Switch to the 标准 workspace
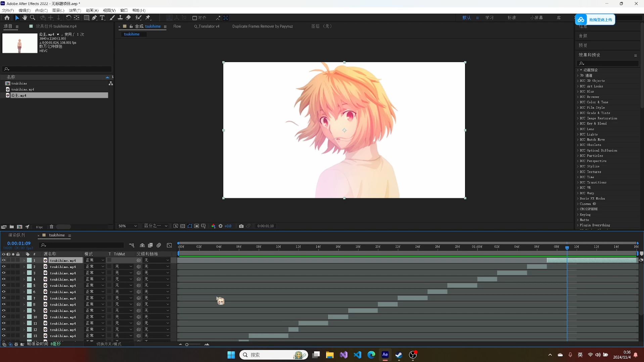This screenshot has height=362, width=644. pos(512,18)
